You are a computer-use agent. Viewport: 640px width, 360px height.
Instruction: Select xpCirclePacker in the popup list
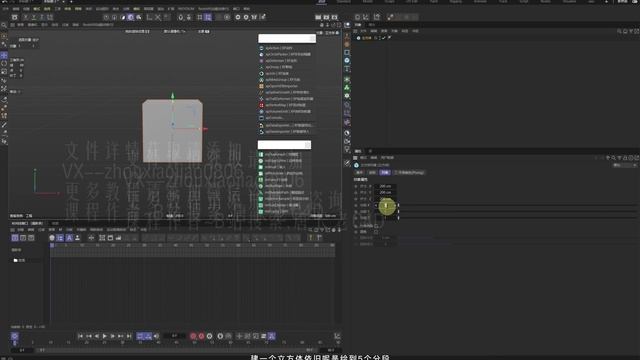284,54
